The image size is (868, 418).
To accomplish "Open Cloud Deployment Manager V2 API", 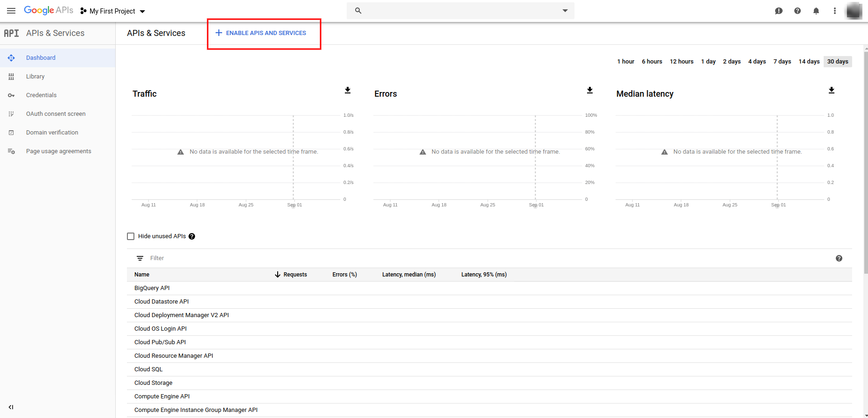I will [489, 315].
